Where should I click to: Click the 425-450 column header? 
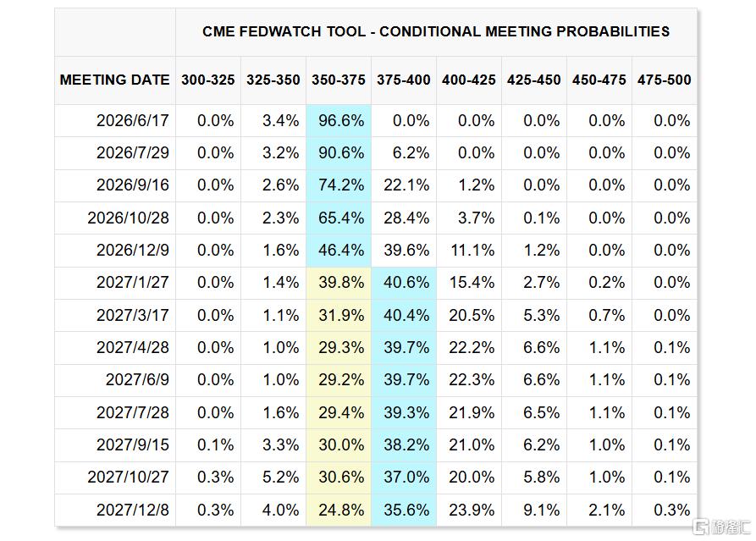tap(533, 80)
